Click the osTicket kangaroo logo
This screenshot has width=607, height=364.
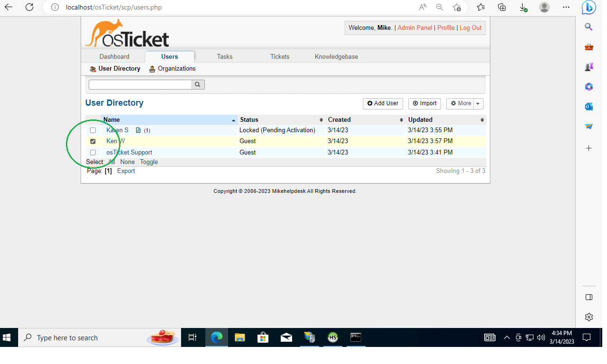click(x=127, y=33)
